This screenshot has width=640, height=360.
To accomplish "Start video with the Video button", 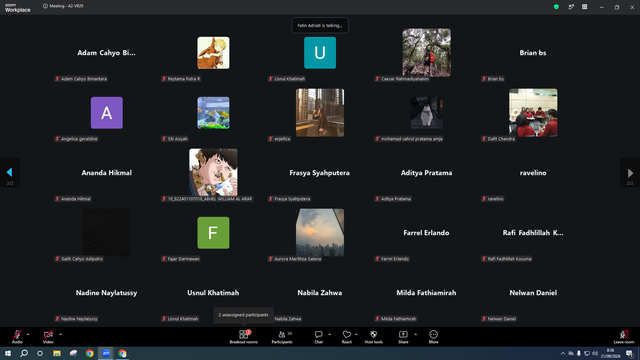I will 48,337.
